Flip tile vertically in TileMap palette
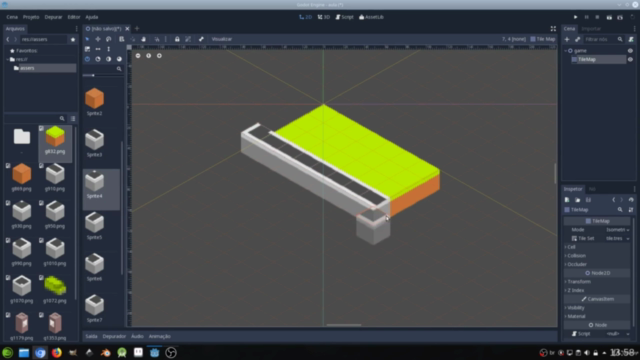This screenshot has width=640, height=360. 109,49
